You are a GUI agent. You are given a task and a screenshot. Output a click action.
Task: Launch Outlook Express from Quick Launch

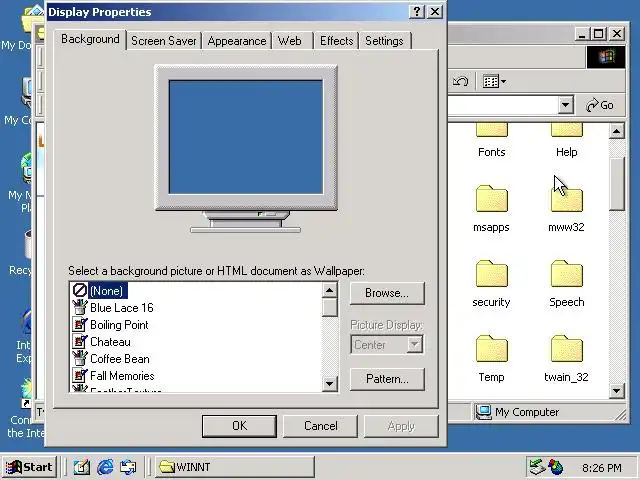pyautogui.click(x=128, y=467)
